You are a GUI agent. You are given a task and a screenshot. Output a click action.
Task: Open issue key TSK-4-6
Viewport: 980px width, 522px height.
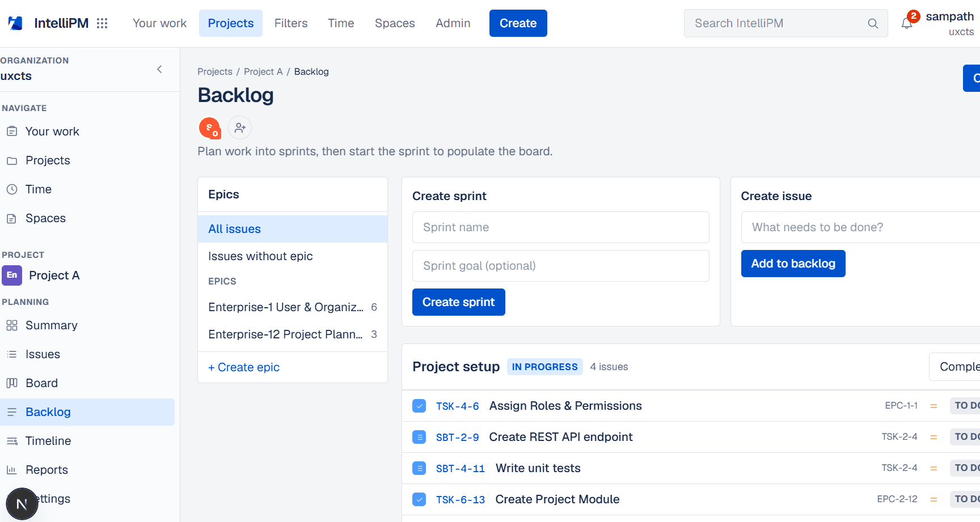(x=458, y=406)
